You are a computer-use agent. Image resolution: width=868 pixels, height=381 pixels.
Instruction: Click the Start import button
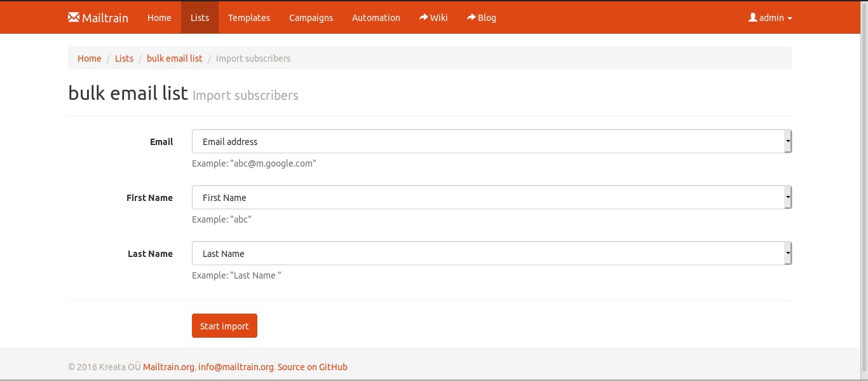224,326
